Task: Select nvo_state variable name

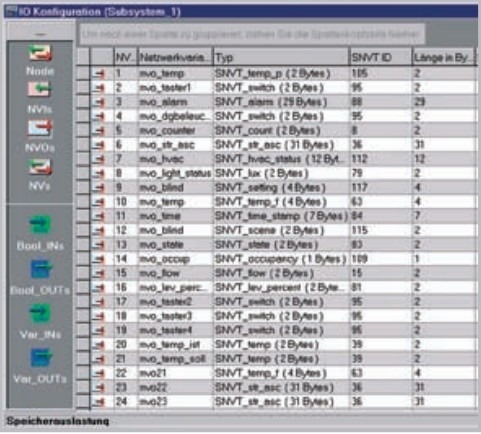Action: 161,245
